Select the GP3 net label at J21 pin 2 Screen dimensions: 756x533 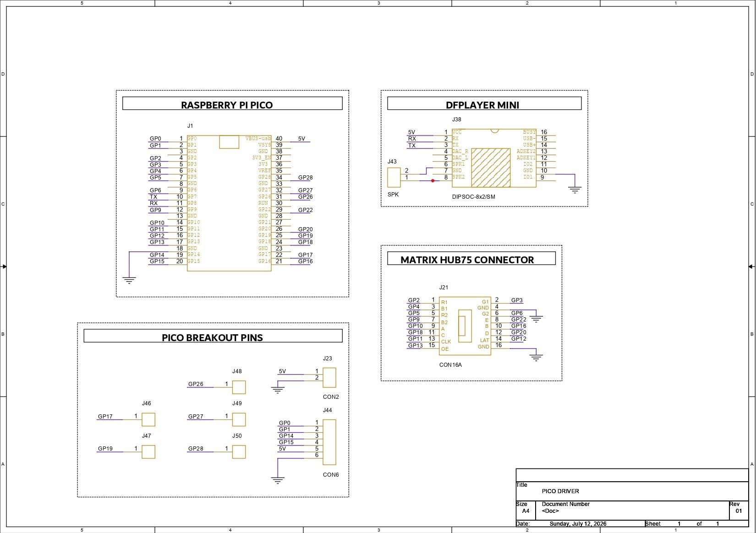[517, 300]
